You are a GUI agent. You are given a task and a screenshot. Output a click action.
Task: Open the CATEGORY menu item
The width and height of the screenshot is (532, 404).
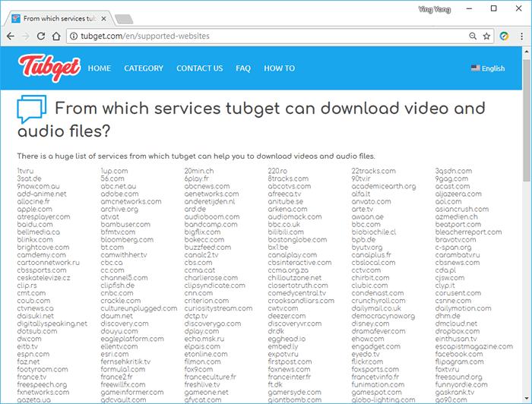[144, 68]
